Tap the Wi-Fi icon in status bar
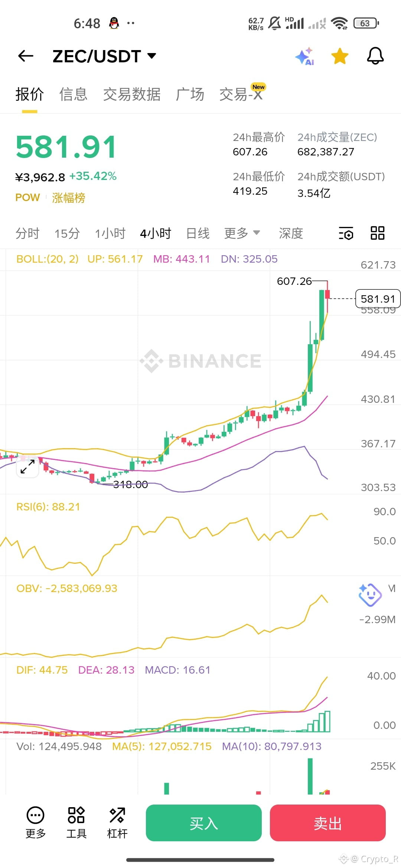Image resolution: width=401 pixels, height=868 pixels. click(x=340, y=23)
